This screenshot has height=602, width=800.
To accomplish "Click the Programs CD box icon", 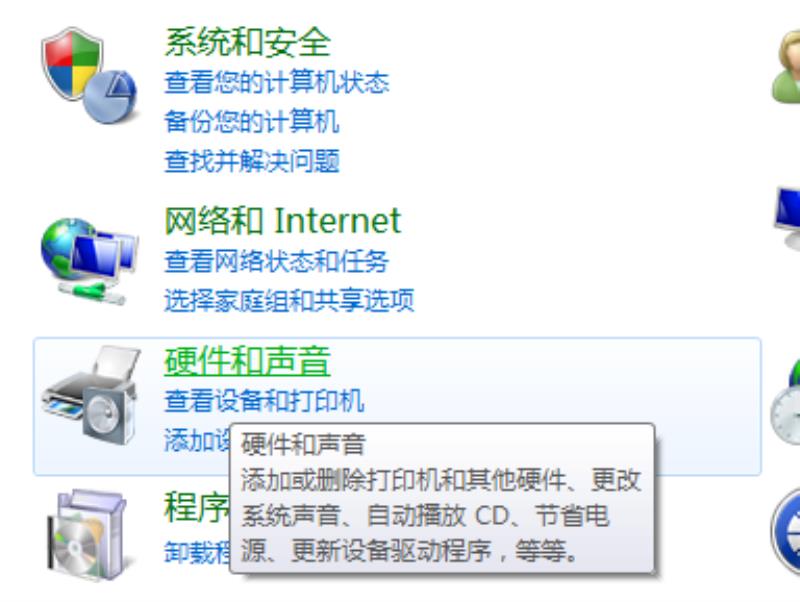I will [87, 535].
